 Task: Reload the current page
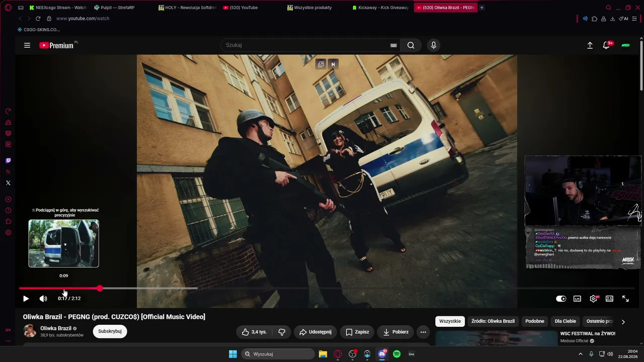38,19
